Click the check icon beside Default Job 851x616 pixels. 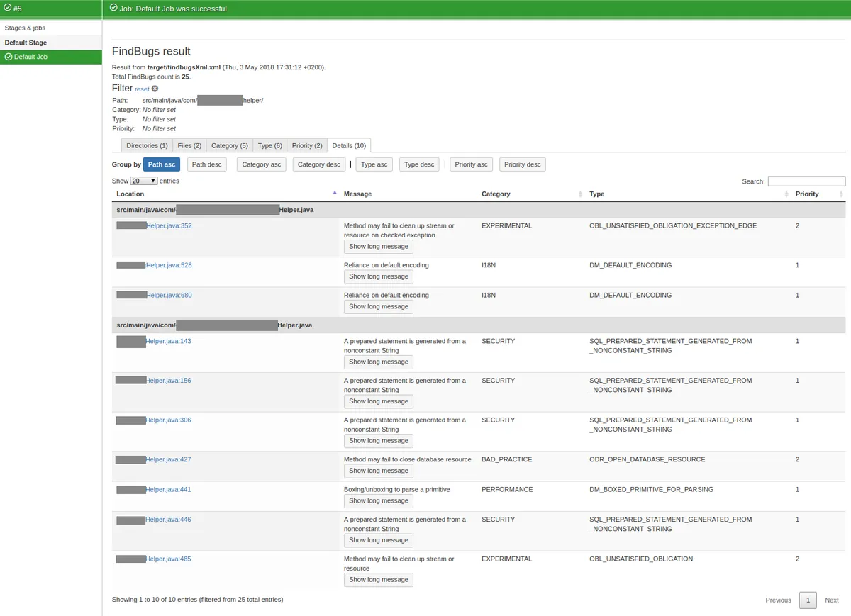pyautogui.click(x=9, y=57)
